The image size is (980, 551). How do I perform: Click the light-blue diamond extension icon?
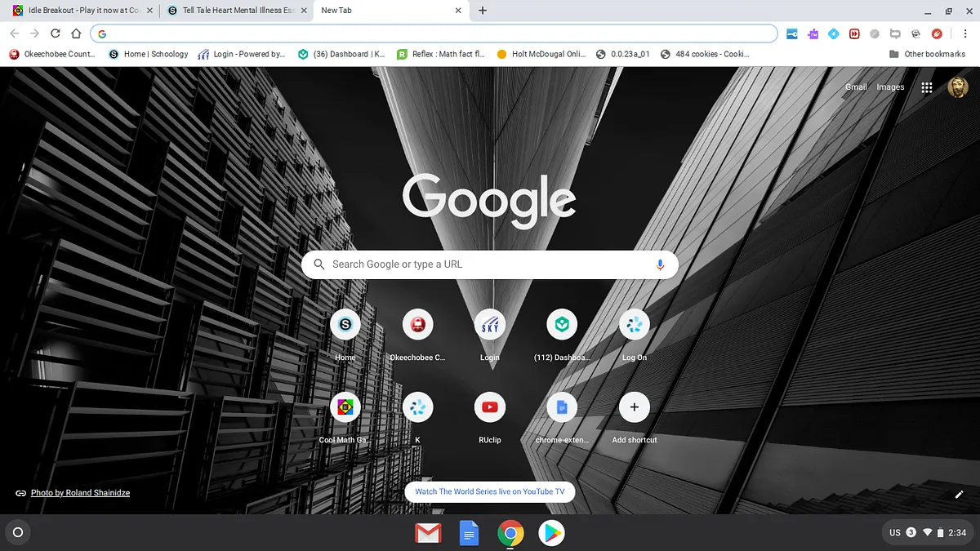(x=833, y=33)
